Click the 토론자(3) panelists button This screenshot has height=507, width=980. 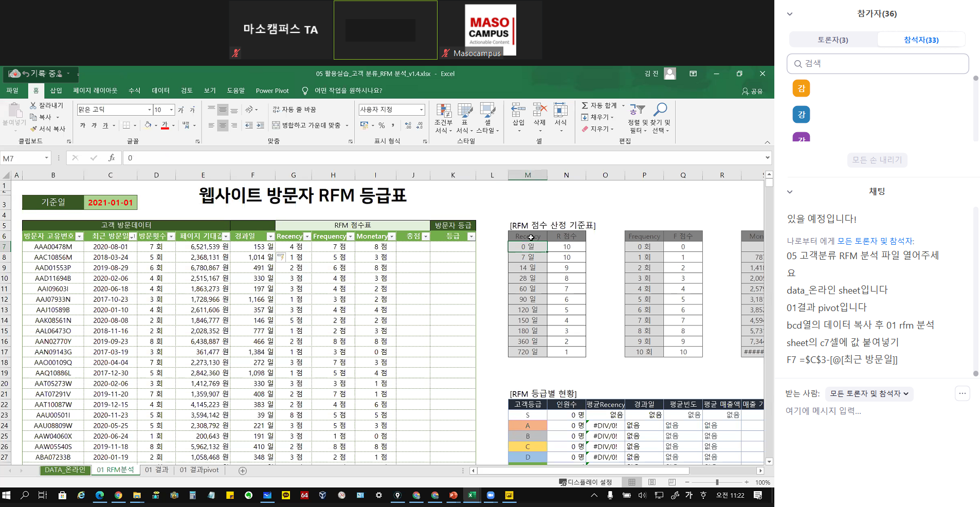pyautogui.click(x=833, y=40)
